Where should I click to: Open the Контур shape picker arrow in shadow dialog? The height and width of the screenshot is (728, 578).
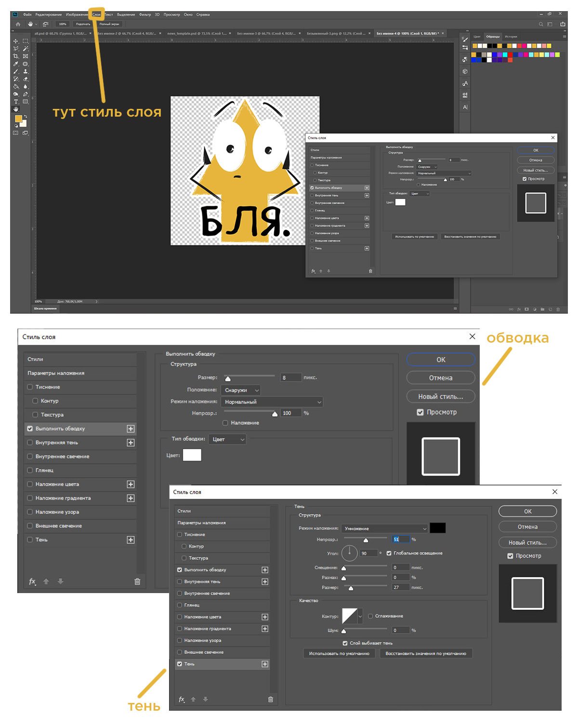point(360,616)
